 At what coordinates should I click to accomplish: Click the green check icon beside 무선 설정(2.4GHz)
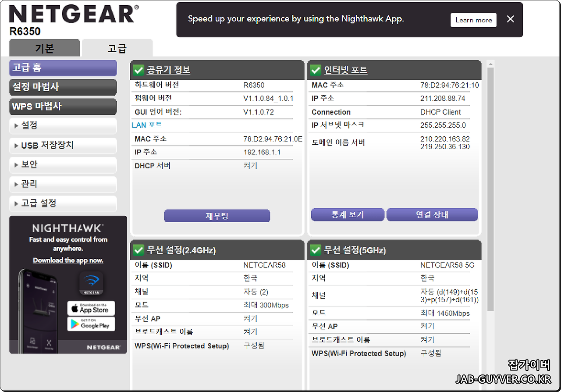pos(138,250)
